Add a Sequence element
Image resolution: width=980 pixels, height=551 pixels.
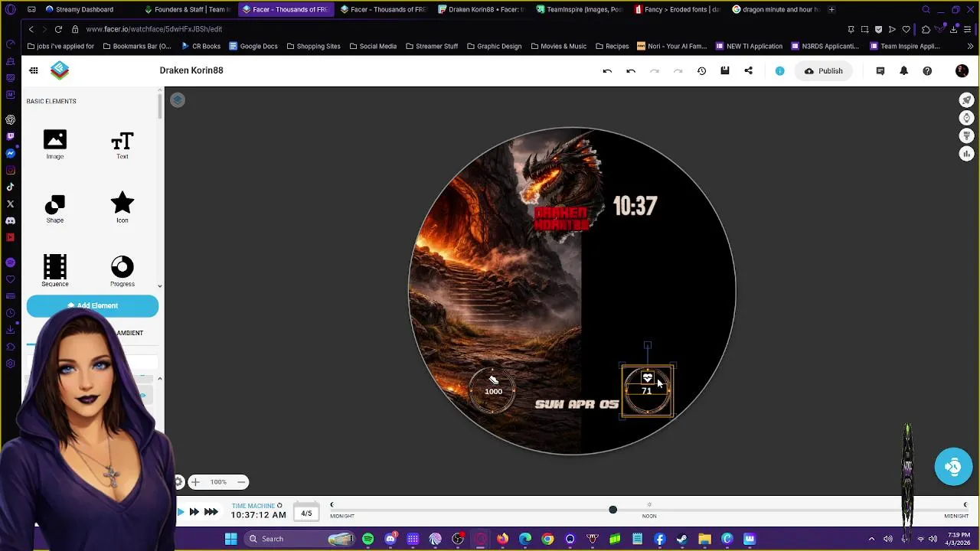55,271
